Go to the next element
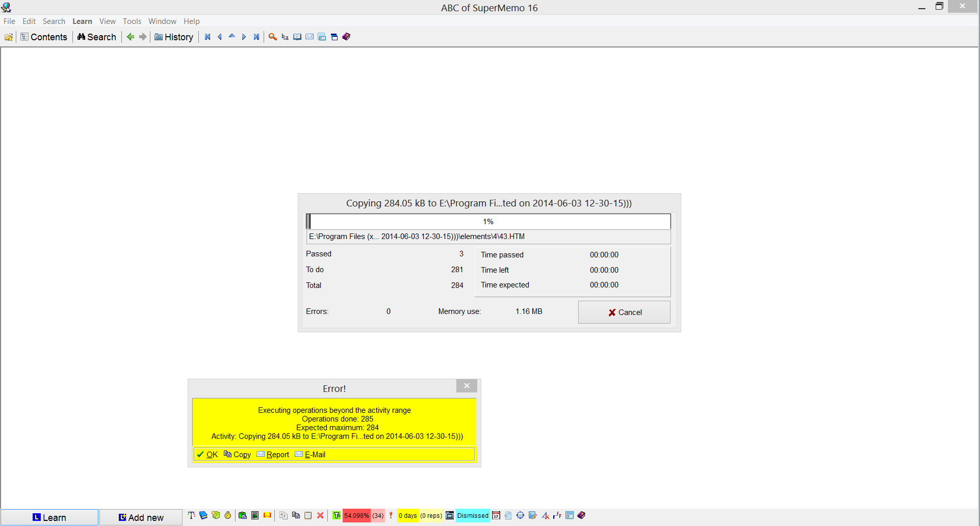 click(x=244, y=37)
